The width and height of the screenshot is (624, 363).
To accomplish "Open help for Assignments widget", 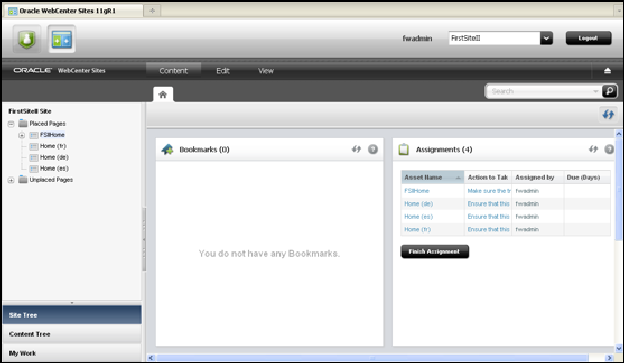I will (609, 149).
